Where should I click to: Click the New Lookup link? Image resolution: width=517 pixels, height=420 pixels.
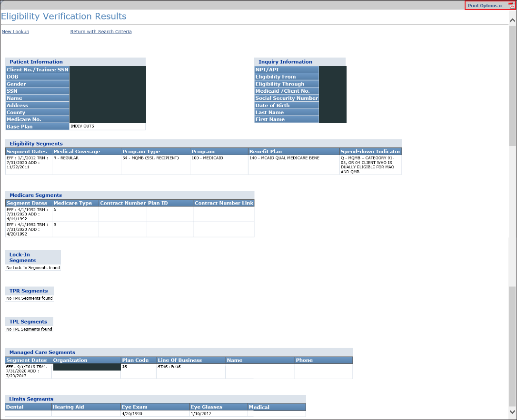tap(16, 31)
